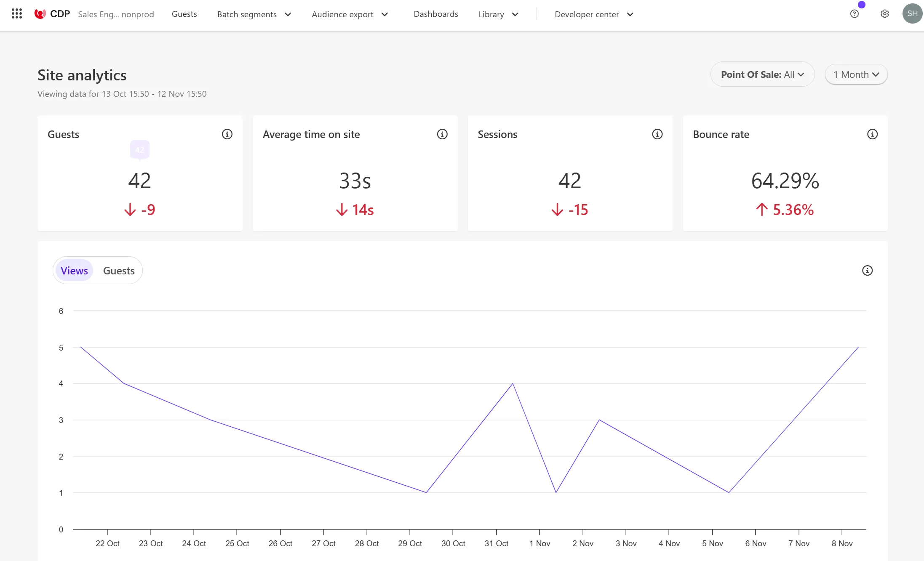Switch to the Guests chart tab
Viewport: 924px width, 561px height.
point(119,270)
